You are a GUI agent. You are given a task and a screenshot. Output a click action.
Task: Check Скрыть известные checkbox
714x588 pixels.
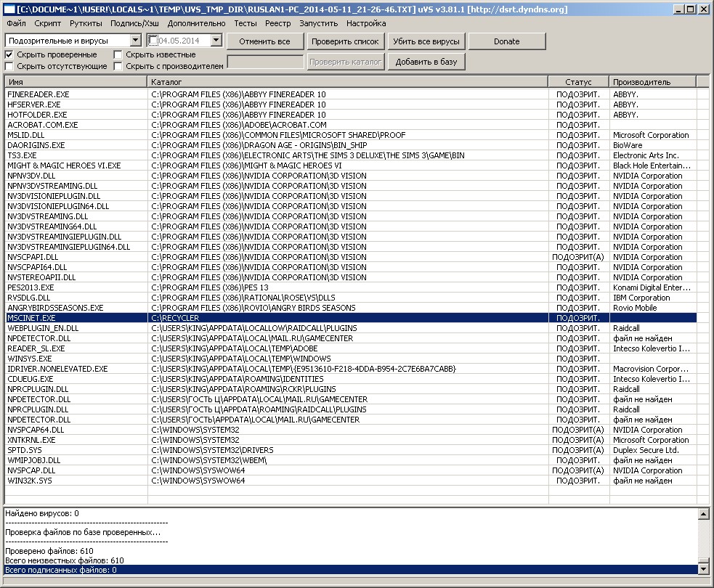118,54
